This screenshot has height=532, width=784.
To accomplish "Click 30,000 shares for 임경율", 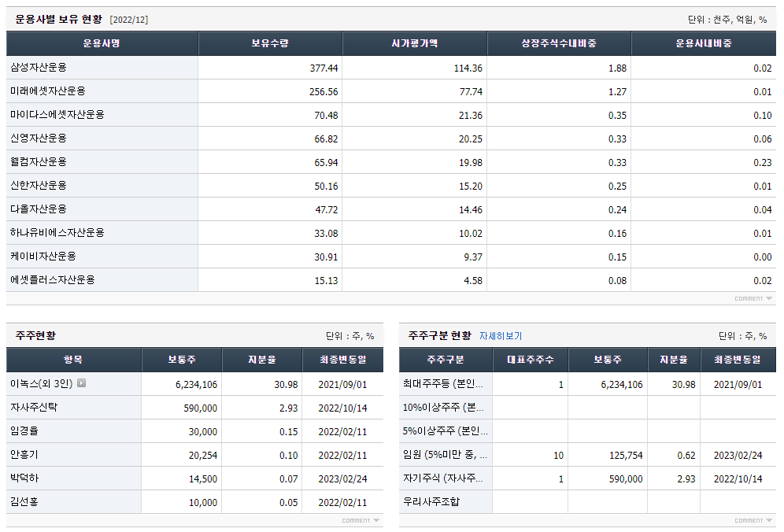I will click(x=202, y=431).
